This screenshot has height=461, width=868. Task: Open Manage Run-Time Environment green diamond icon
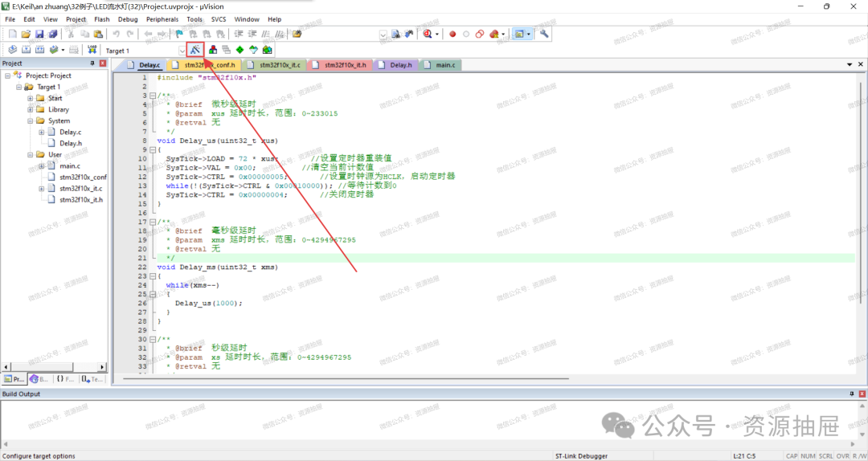(x=240, y=50)
